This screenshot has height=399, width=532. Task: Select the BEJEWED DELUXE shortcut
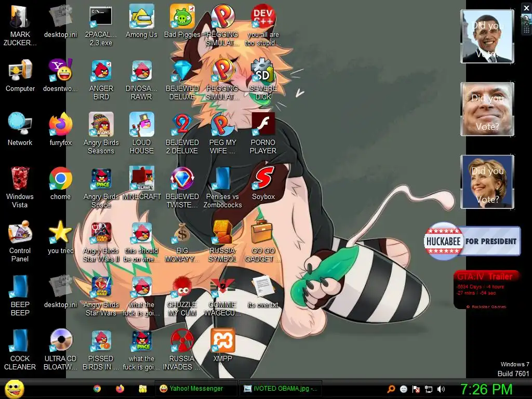(182, 79)
